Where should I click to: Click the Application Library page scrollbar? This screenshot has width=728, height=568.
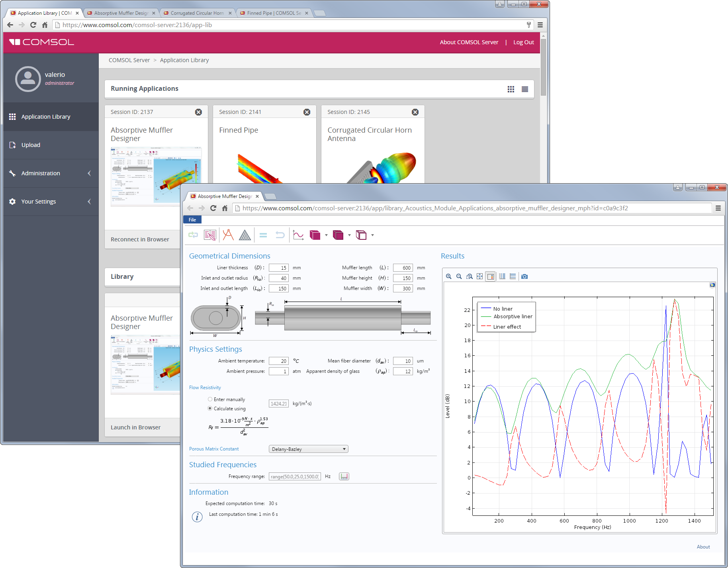pyautogui.click(x=543, y=67)
